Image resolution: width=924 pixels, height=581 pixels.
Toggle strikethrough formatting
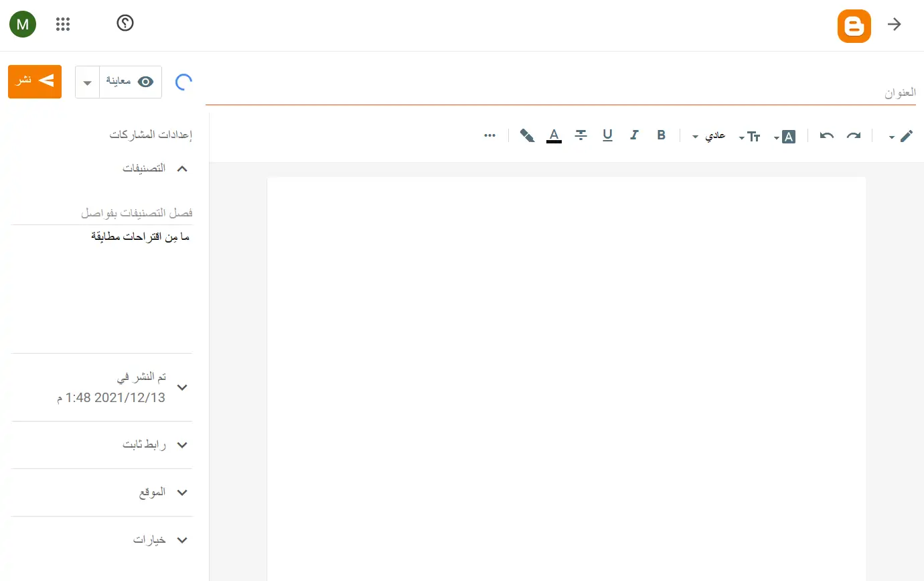click(581, 135)
